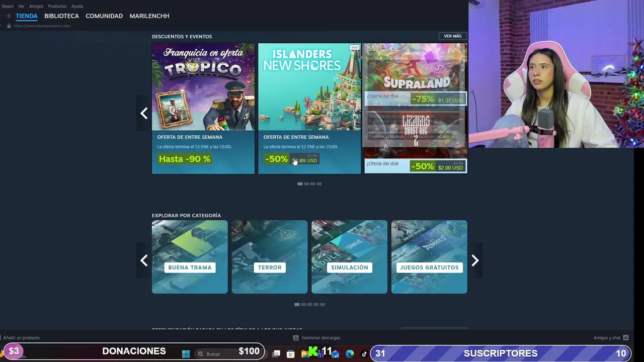Switch to the COMUNIDAD tab
The width and height of the screenshot is (644, 362).
104,16
